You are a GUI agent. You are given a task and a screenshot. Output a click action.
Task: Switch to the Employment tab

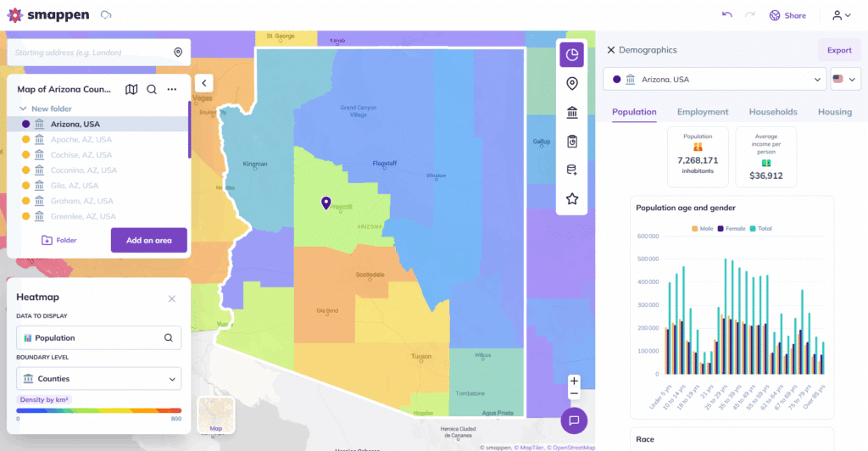pyautogui.click(x=702, y=112)
